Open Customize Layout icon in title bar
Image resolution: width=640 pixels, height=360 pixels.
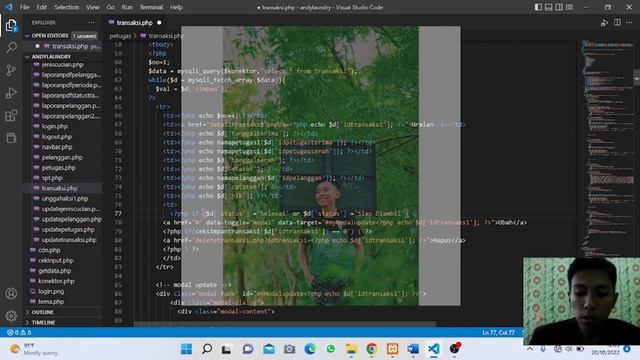coord(569,7)
